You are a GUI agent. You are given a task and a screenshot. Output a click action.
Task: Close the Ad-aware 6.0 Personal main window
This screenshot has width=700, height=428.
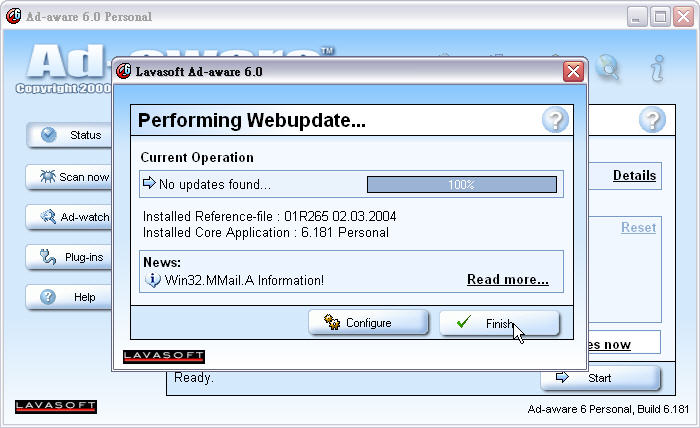click(683, 17)
